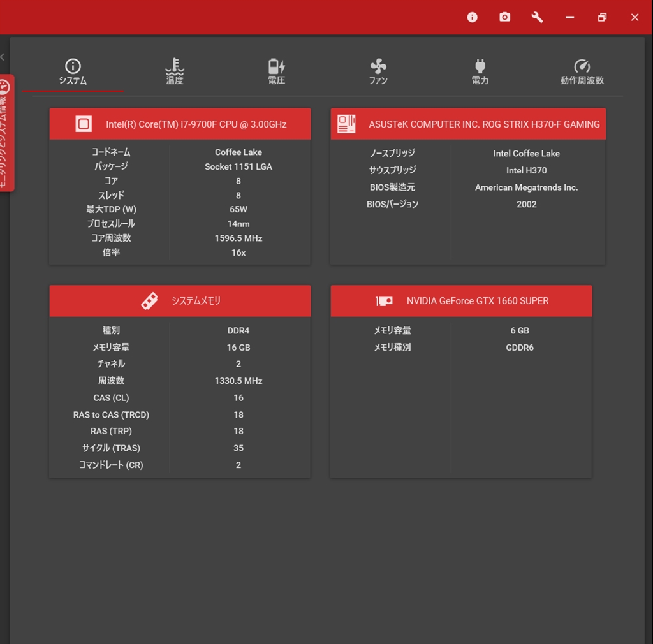Click the Socket 1151 LGA value
Viewport: 653px width, 644px height.
[238, 166]
